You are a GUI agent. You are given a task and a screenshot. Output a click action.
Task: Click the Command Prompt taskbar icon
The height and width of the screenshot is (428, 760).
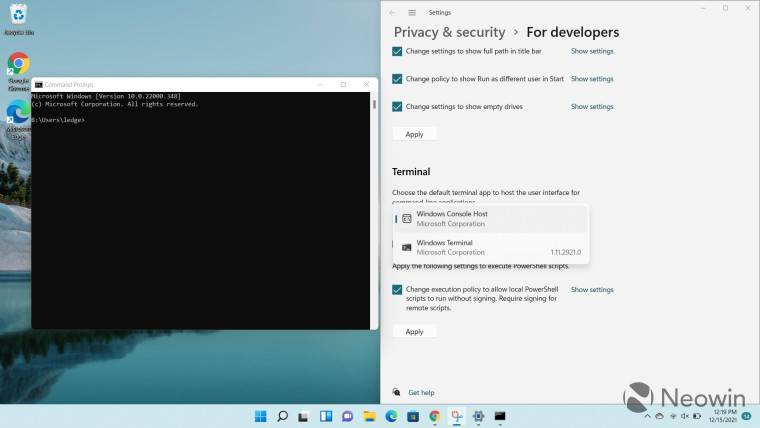(x=500, y=416)
